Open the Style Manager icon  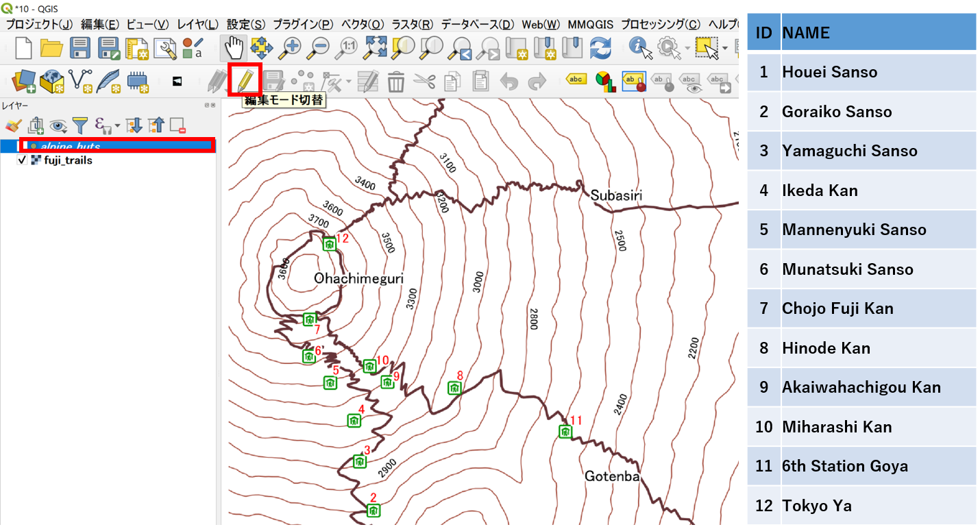pyautogui.click(x=193, y=48)
